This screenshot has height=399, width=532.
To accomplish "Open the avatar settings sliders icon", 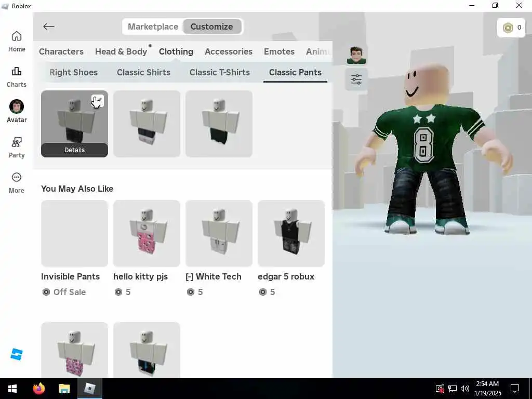I will (356, 79).
